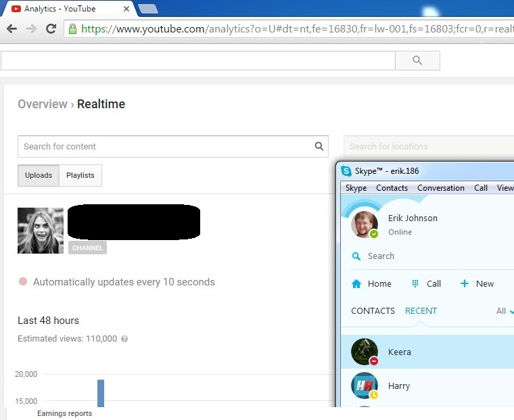The height and width of the screenshot is (420, 514).
Task: Open the Contacts menu in Skype
Action: tap(392, 188)
